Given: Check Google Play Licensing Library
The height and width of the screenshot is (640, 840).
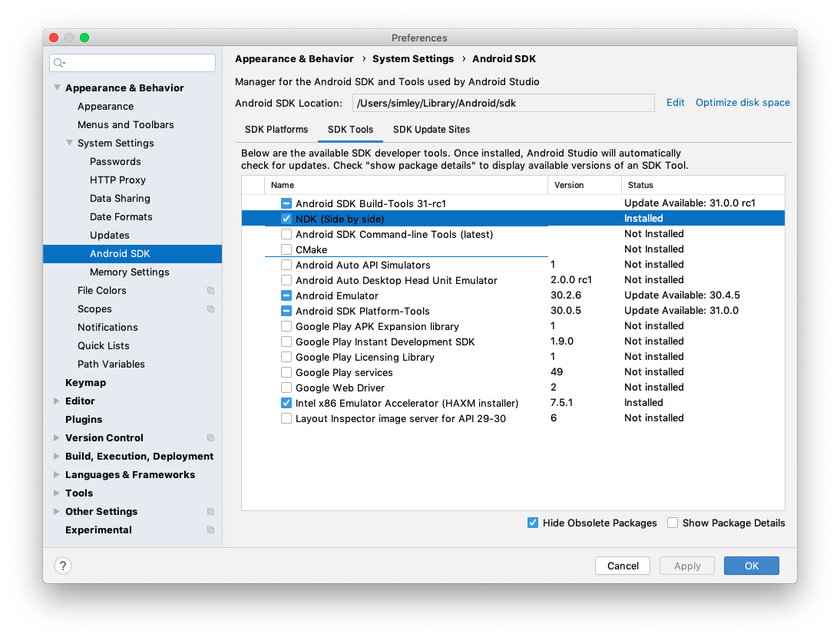Looking at the screenshot, I should [286, 358].
